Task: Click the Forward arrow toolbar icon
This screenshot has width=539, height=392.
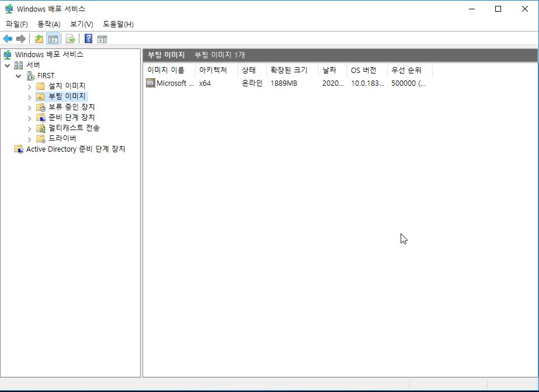Action: pyautogui.click(x=21, y=38)
